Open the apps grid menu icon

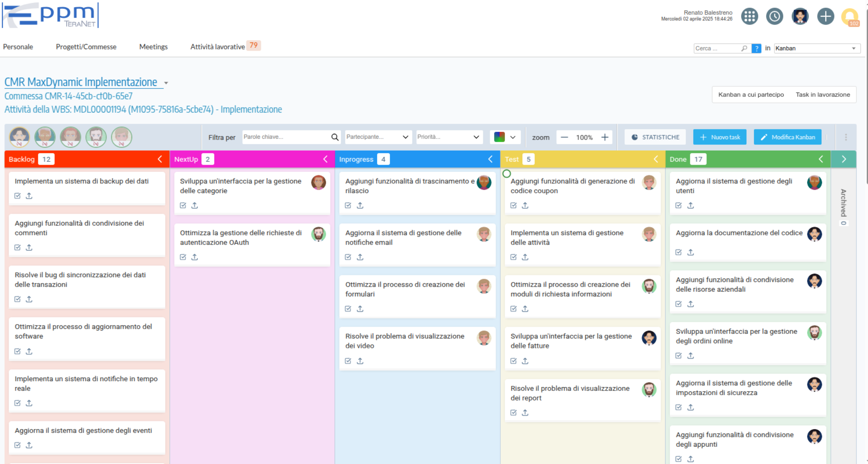coord(750,16)
